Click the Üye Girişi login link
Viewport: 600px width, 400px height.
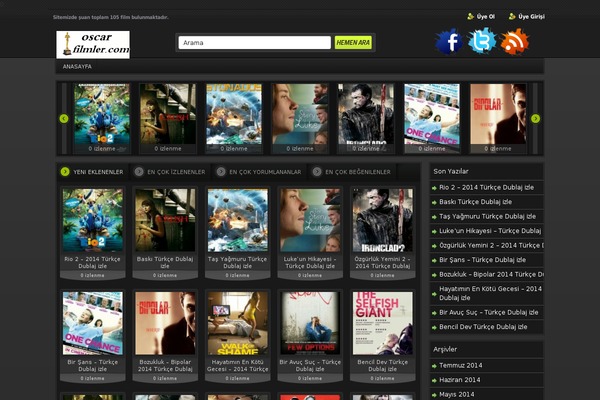(x=527, y=16)
